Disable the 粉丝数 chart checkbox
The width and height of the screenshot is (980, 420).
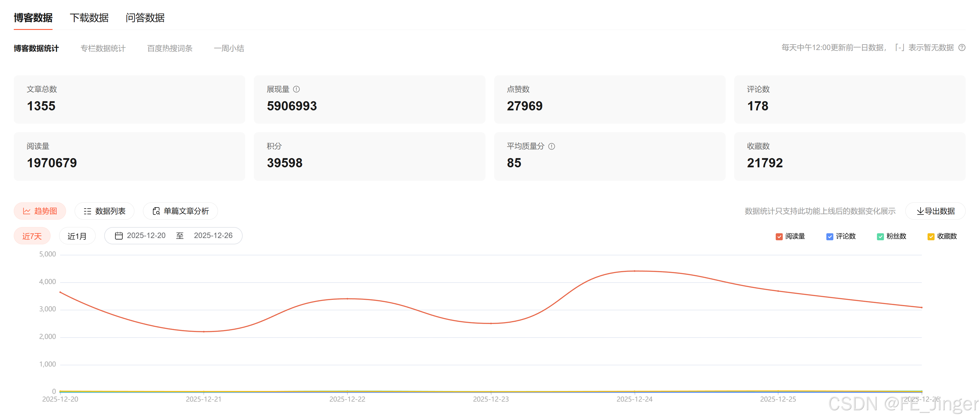click(x=880, y=237)
